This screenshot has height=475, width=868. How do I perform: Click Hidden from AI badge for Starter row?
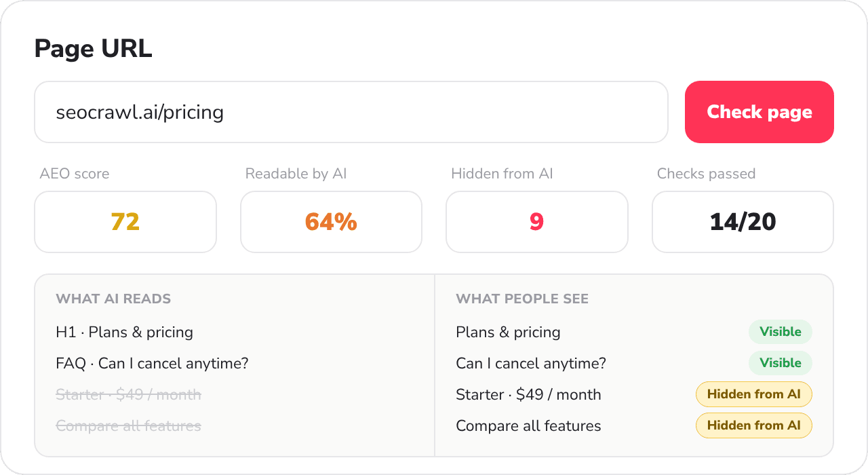pyautogui.click(x=753, y=394)
